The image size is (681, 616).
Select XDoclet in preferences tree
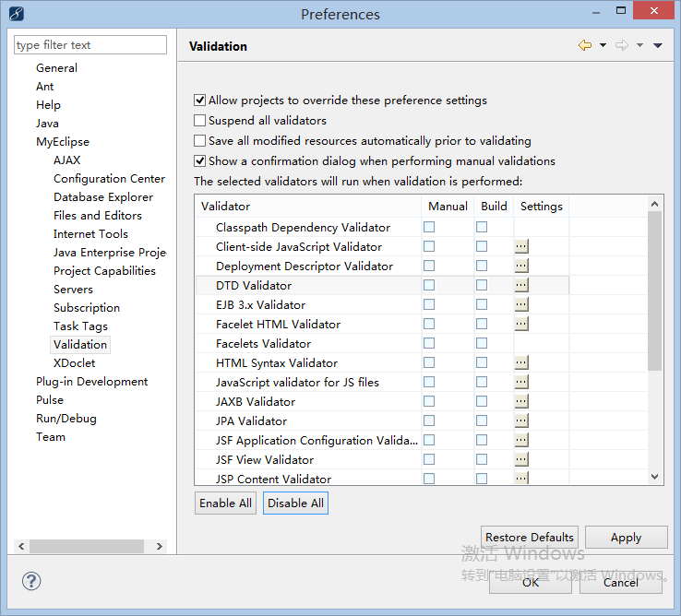point(74,363)
